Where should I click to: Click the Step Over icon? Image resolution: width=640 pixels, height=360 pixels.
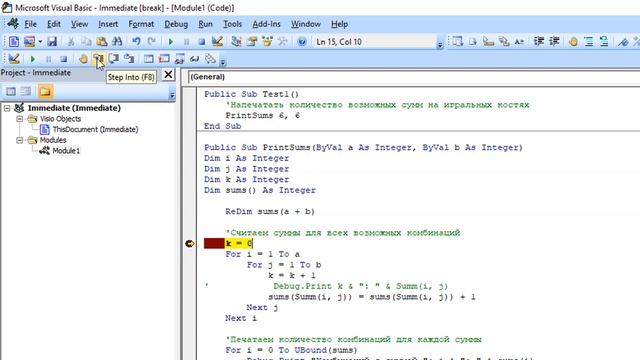(x=114, y=59)
